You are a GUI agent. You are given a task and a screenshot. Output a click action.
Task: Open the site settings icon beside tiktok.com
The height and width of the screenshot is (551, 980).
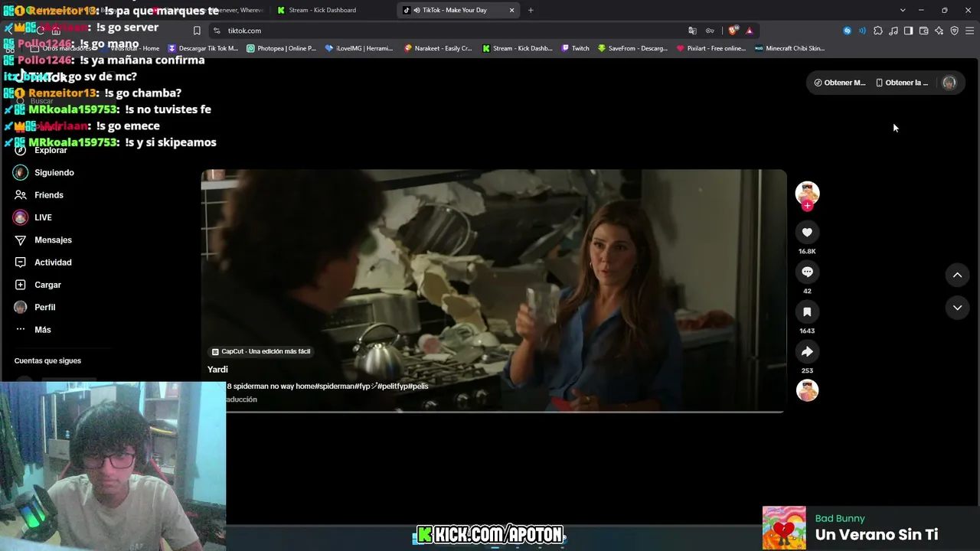pos(217,31)
